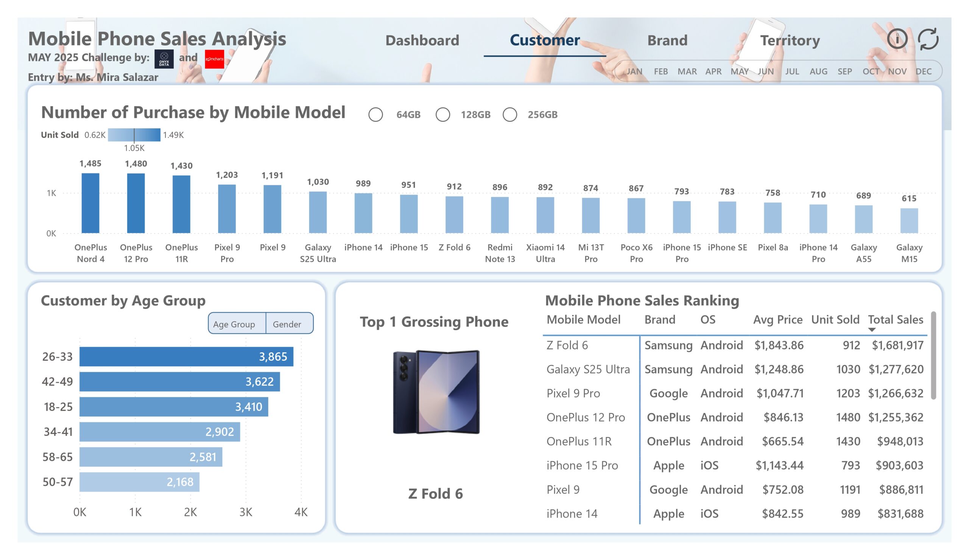Image resolution: width=969 pixels, height=560 pixels.
Task: Filter by DEC month
Action: click(923, 72)
